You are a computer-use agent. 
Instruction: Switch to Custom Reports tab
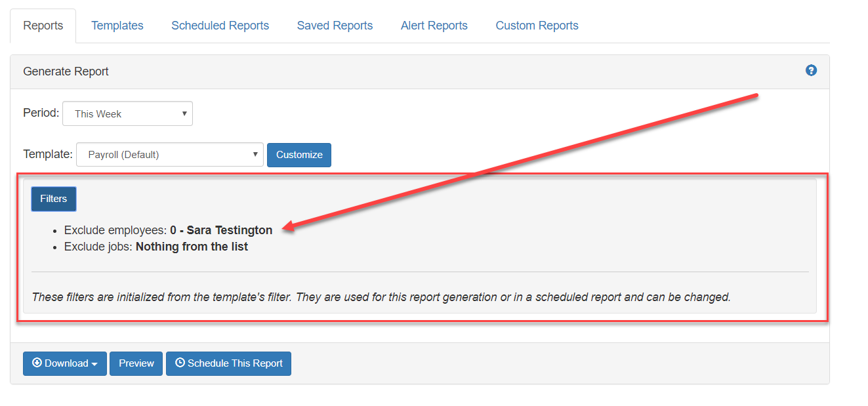[x=537, y=25]
